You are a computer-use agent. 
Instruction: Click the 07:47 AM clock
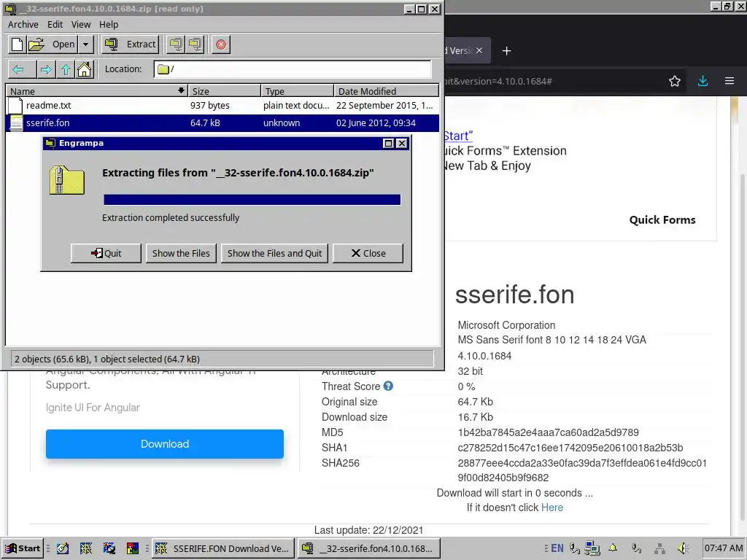click(x=724, y=548)
